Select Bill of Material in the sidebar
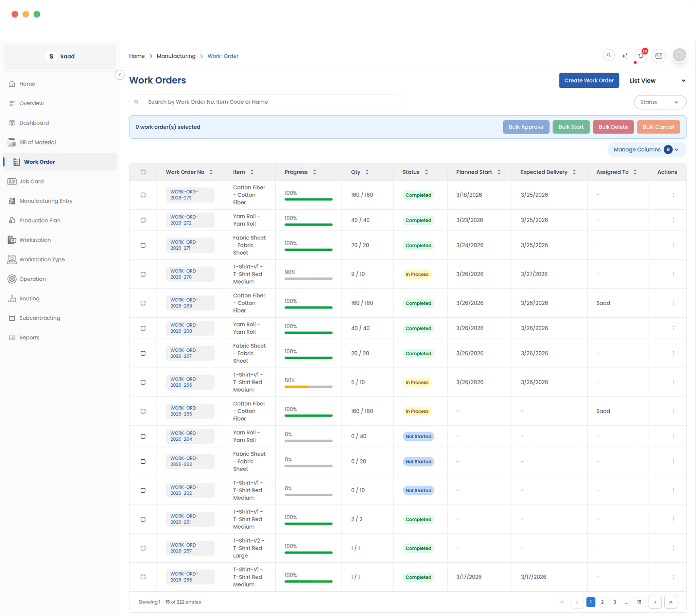Viewport: 696px width, 616px height. (x=37, y=142)
